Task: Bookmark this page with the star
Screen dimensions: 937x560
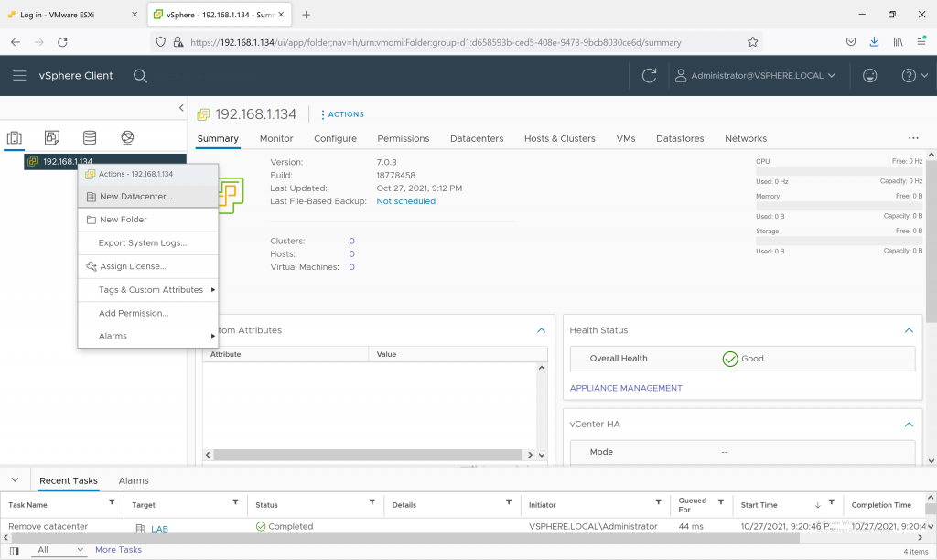Action: coord(753,42)
